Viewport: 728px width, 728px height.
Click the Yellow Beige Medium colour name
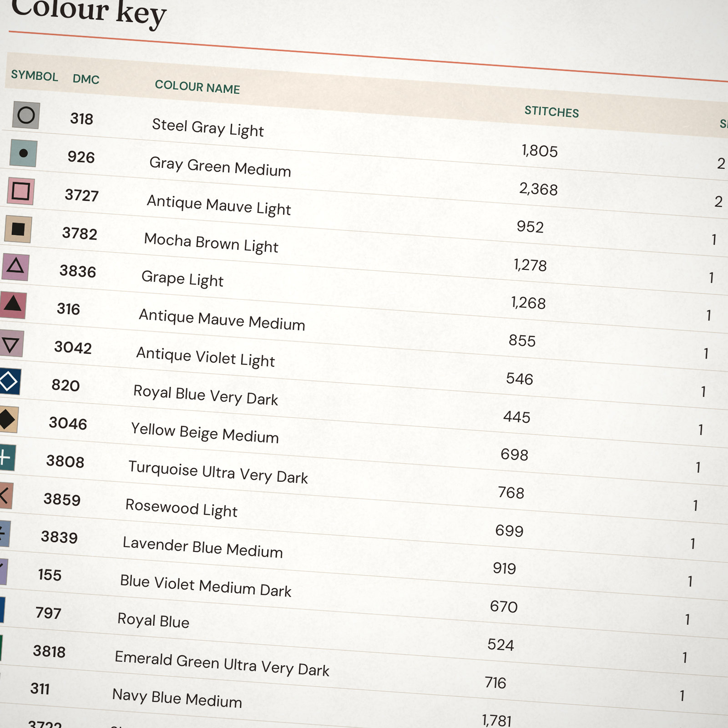(205, 433)
